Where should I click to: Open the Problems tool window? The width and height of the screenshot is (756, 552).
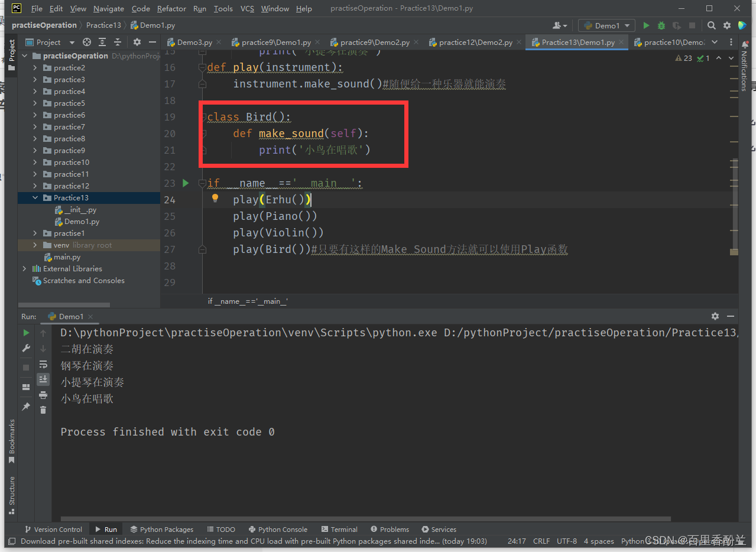390,530
